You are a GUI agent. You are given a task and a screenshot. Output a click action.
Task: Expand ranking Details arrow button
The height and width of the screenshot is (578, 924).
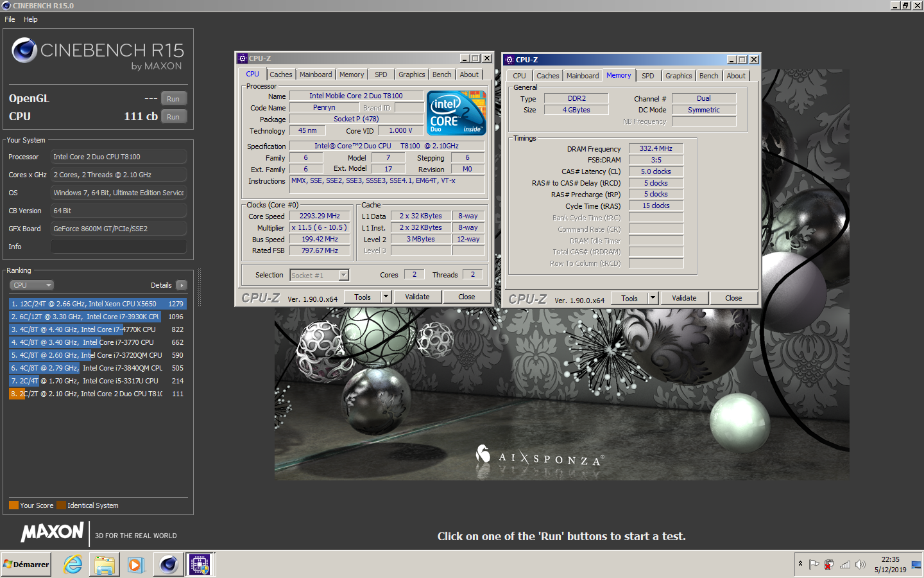(182, 285)
